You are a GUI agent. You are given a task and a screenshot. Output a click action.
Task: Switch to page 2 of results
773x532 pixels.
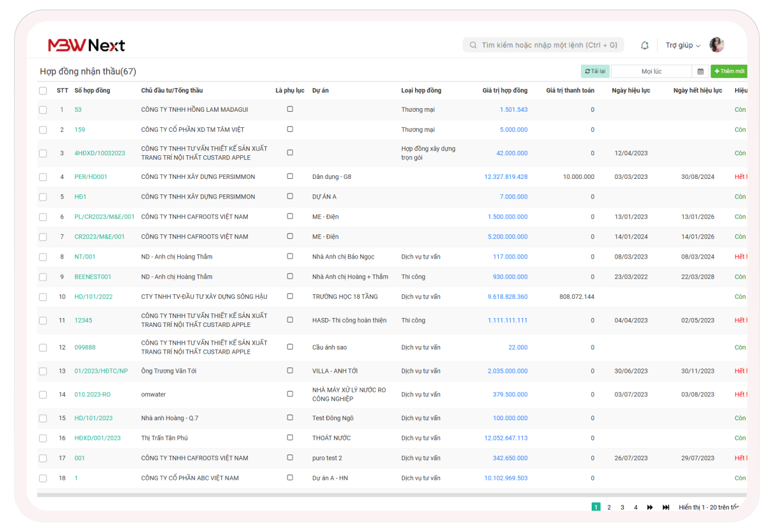click(x=609, y=507)
